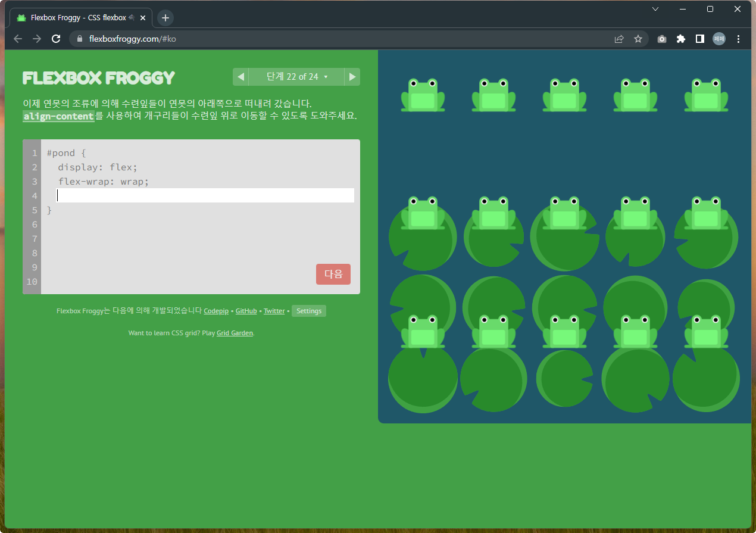Image resolution: width=756 pixels, height=533 pixels.
Task: Go to previous level arrow
Action: click(x=240, y=77)
